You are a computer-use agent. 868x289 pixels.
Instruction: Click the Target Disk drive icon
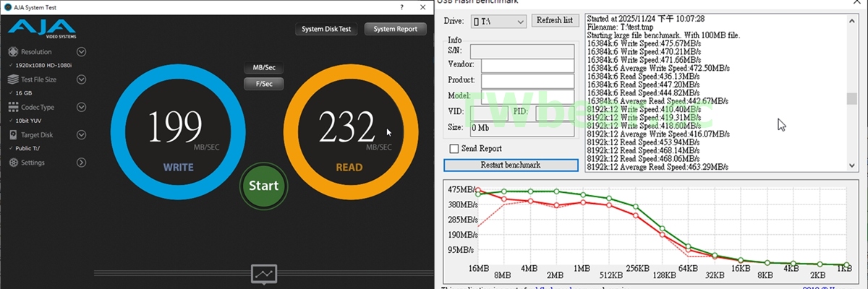[x=13, y=135]
